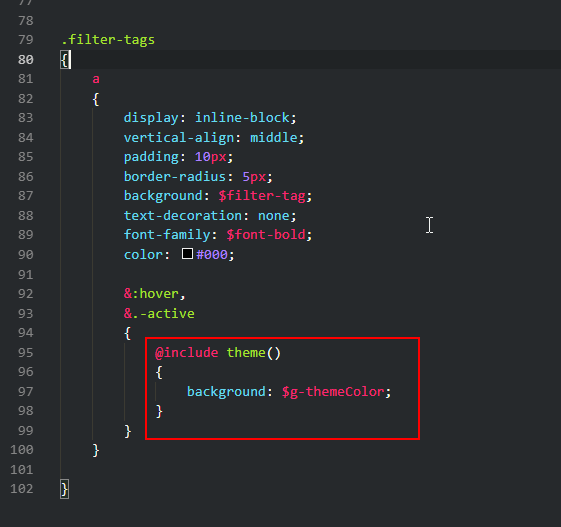Click the &:hover selector
561x527 pixels.
[151, 294]
